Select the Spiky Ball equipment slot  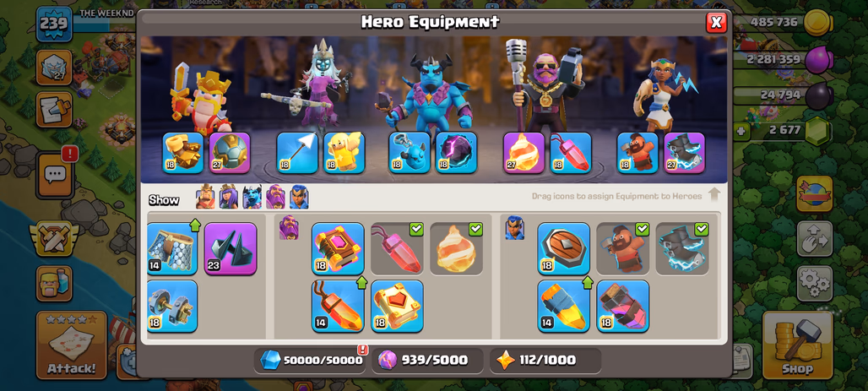coord(230,152)
